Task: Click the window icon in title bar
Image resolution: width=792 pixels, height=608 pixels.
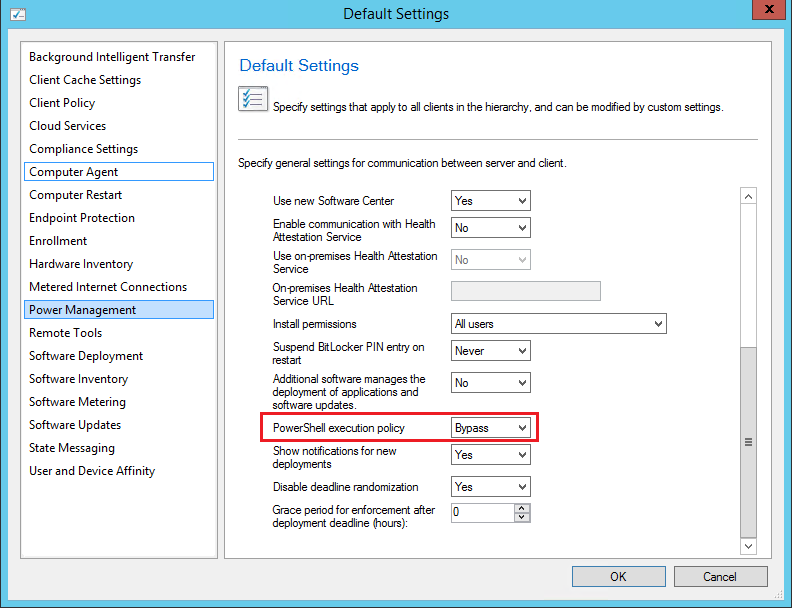Action: pos(16,13)
